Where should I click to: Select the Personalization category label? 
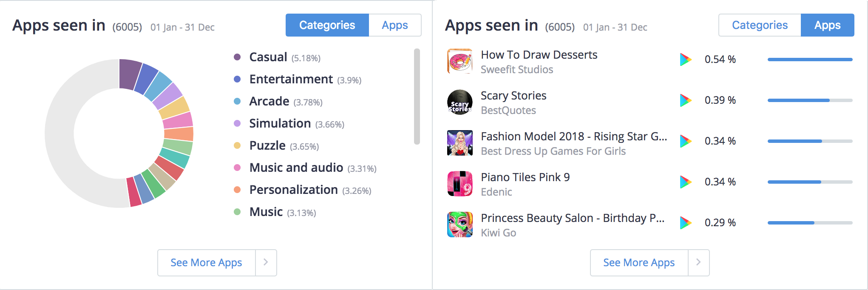294,190
